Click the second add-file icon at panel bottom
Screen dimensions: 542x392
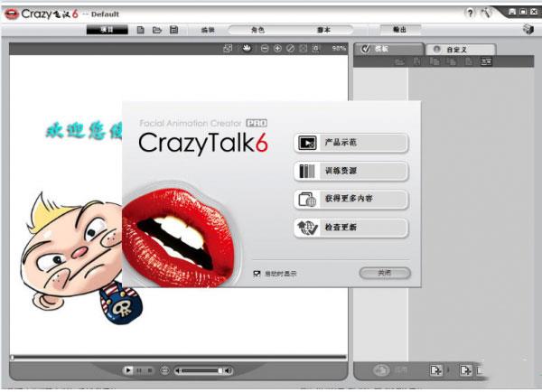466,370
